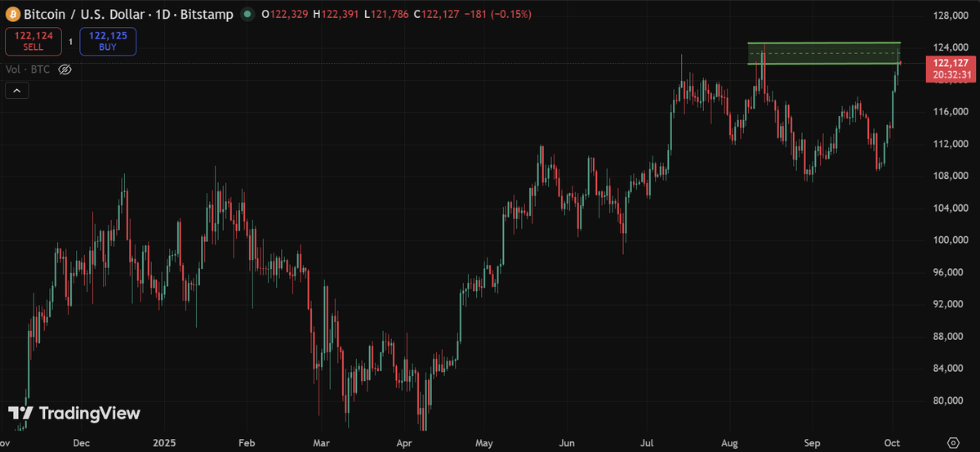Click the Oct label on the time axis
980x452 pixels.
(x=893, y=442)
